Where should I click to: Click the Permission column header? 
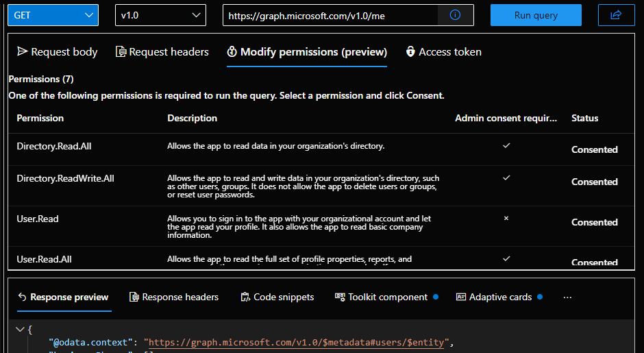(40, 118)
